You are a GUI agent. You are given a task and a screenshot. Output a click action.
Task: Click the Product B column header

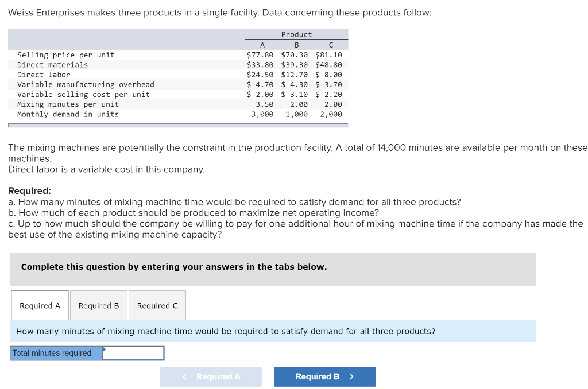click(x=296, y=45)
